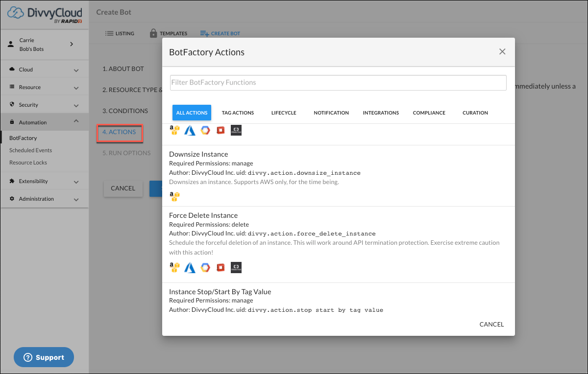Expand the Security menu chevron
Viewport: 588px width, 374px height.
click(x=76, y=105)
